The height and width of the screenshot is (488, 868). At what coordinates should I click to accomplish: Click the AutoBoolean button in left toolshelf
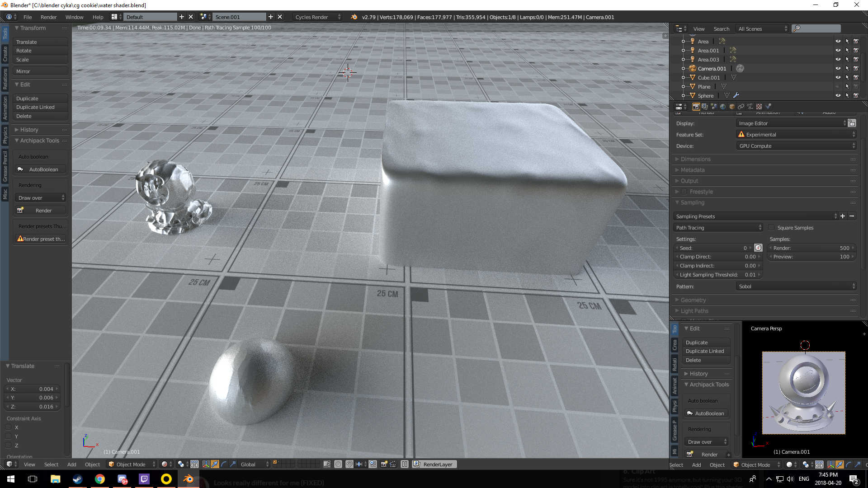point(41,169)
